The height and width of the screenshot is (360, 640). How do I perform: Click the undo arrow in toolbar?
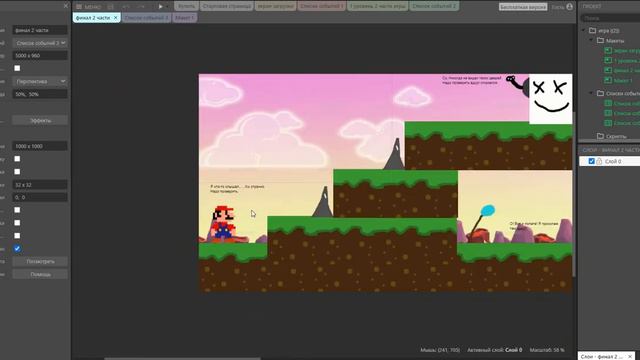click(x=126, y=7)
